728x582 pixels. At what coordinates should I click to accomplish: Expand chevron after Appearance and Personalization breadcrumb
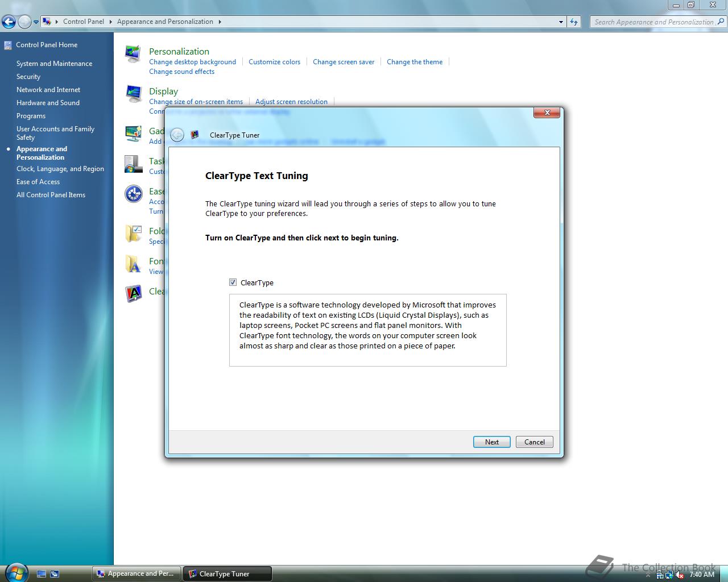pos(220,22)
